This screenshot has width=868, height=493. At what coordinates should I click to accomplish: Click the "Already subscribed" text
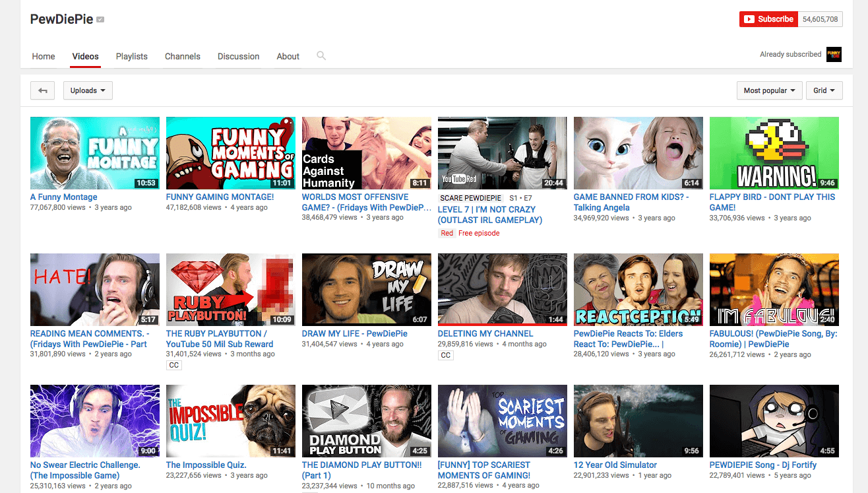pyautogui.click(x=791, y=54)
